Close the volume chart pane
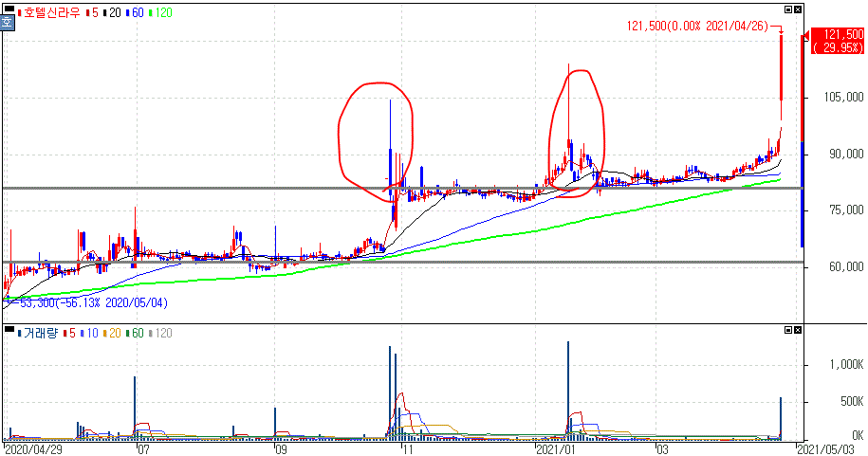This screenshot has width=868, height=456. coord(798,330)
